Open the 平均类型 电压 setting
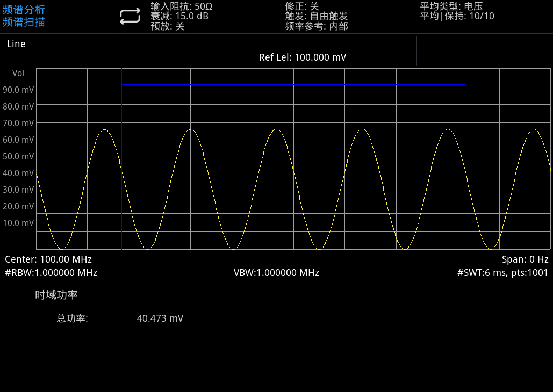553x392 pixels. tap(451, 6)
